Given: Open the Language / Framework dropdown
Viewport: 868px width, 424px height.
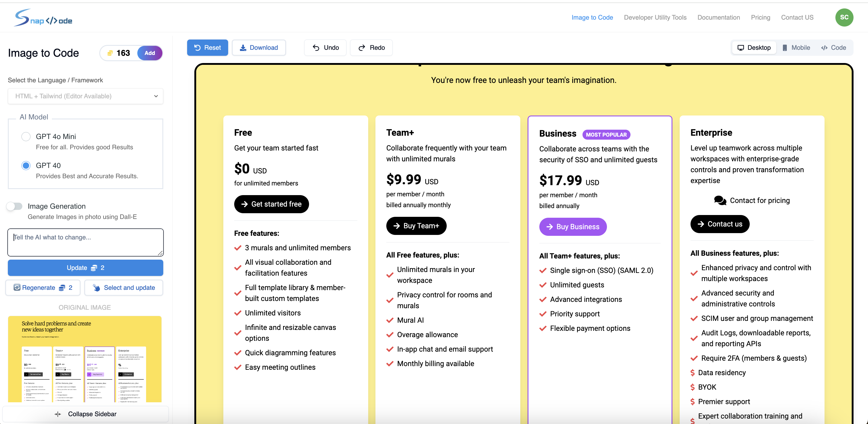Looking at the screenshot, I should pyautogui.click(x=86, y=96).
